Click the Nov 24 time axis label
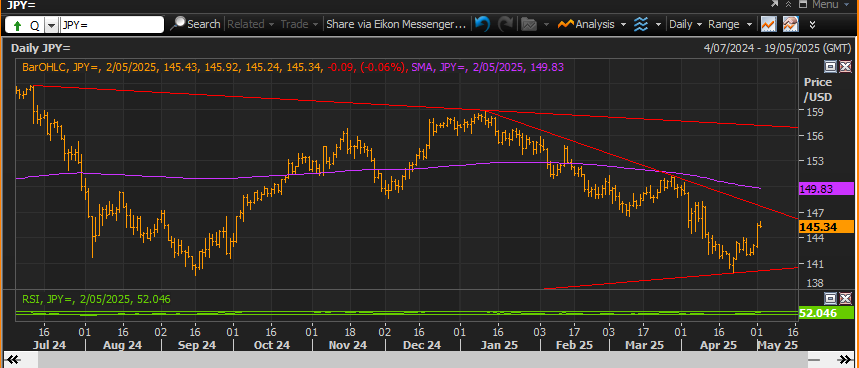The width and height of the screenshot is (859, 368). click(x=347, y=346)
